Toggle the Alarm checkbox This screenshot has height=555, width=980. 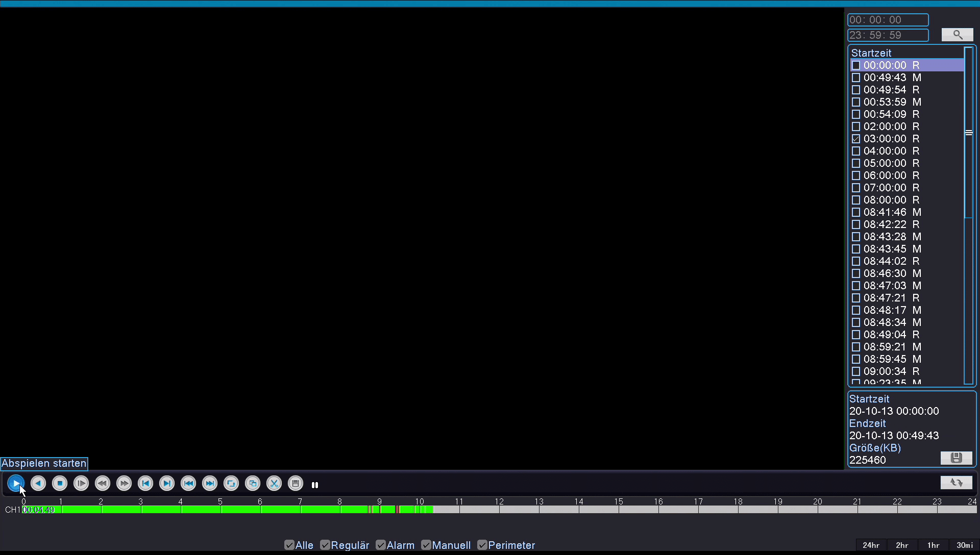(x=381, y=545)
